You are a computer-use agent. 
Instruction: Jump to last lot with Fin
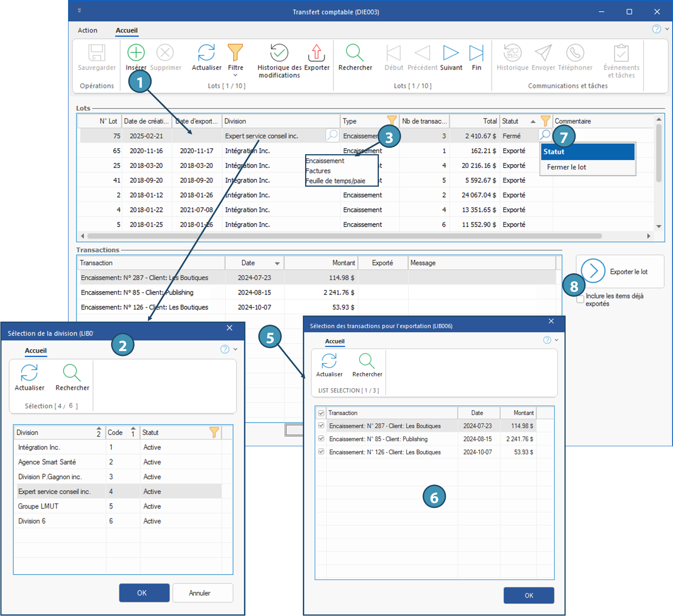476,53
